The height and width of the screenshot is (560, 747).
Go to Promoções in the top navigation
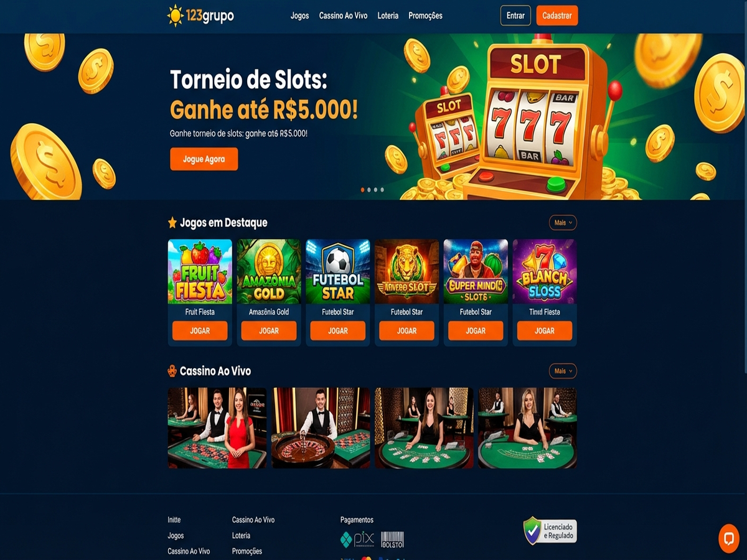[x=425, y=16]
